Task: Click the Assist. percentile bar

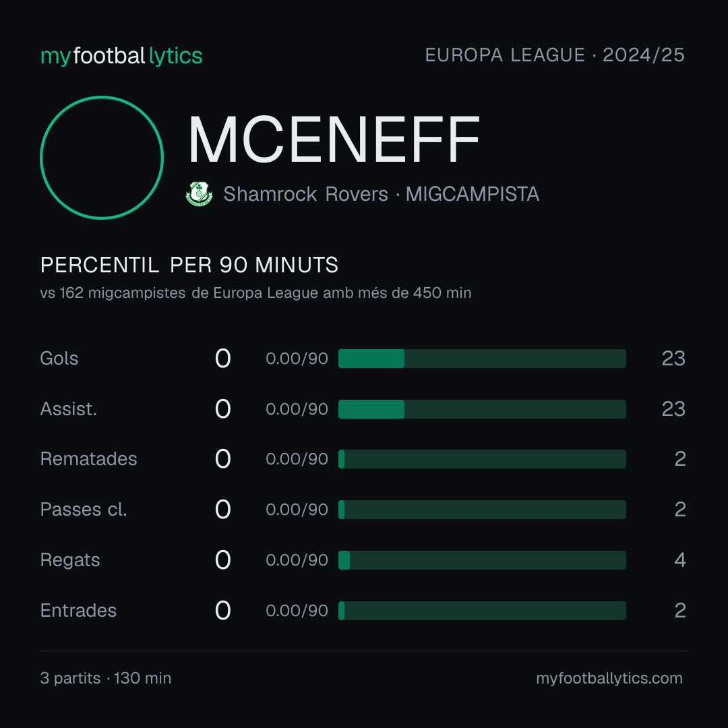Action: 482,409
